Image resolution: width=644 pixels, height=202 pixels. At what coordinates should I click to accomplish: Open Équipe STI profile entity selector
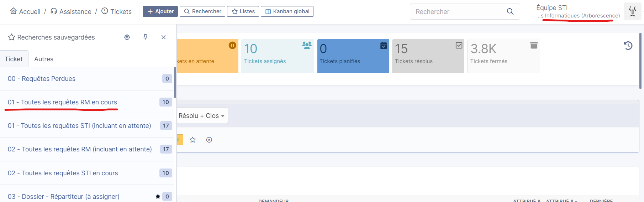[x=578, y=11]
